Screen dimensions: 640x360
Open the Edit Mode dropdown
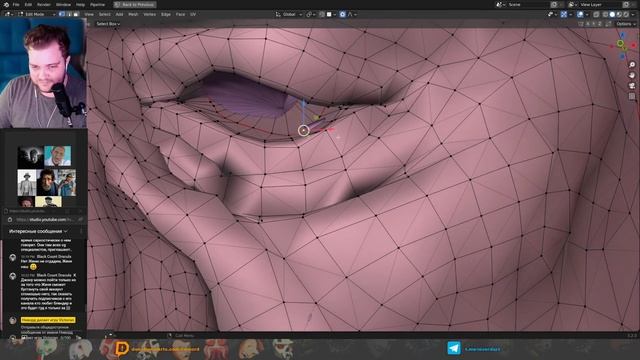tap(36, 14)
